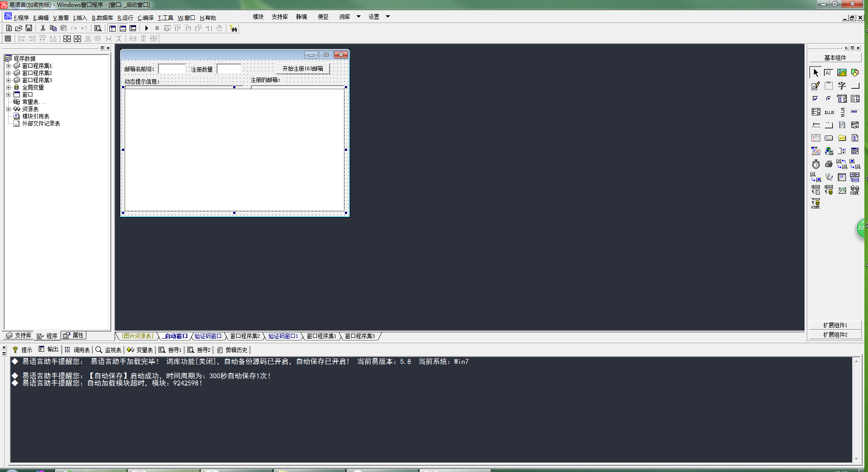The image size is (868, 472).
Task: Click the 邮箱名前缀 input field
Action: (x=172, y=69)
